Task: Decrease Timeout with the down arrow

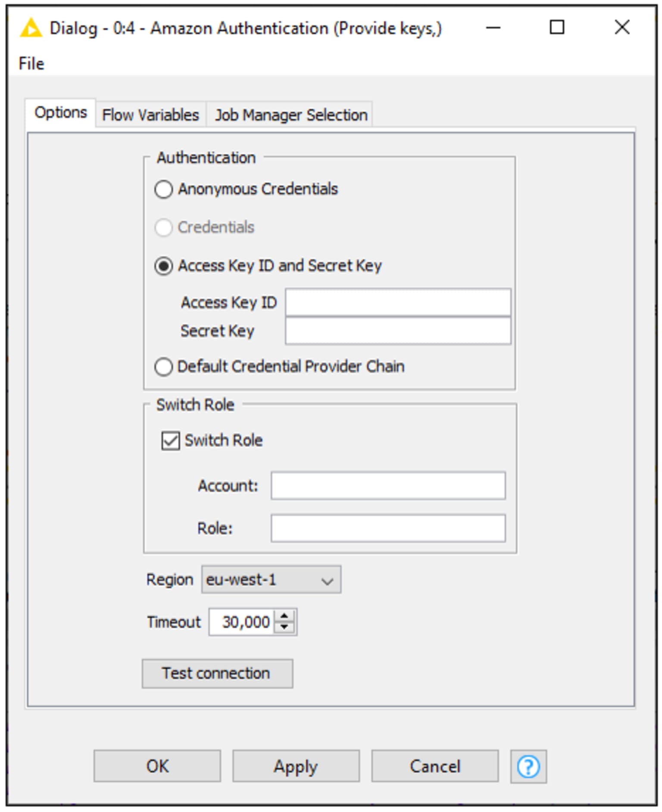Action: pos(284,628)
